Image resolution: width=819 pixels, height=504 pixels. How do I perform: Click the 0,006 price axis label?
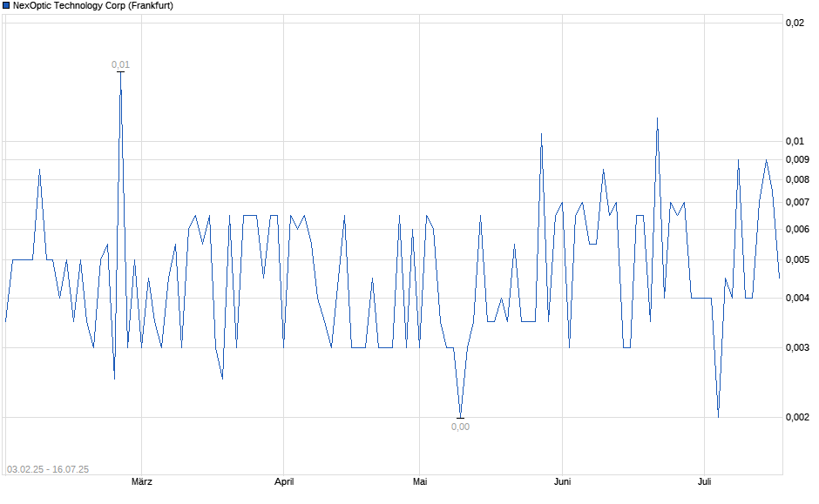[797, 230]
